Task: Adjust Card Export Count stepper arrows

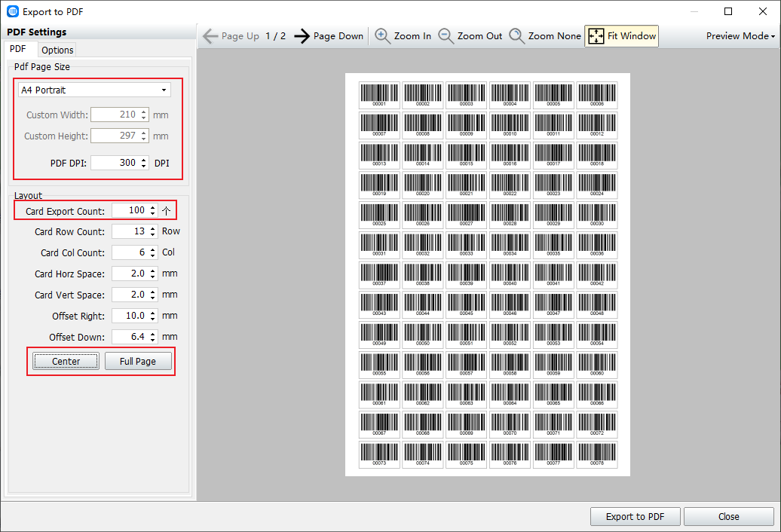Action: (x=152, y=210)
